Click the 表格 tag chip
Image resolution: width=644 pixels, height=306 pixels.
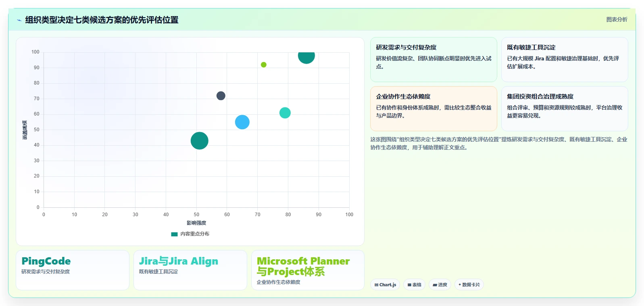(414, 285)
